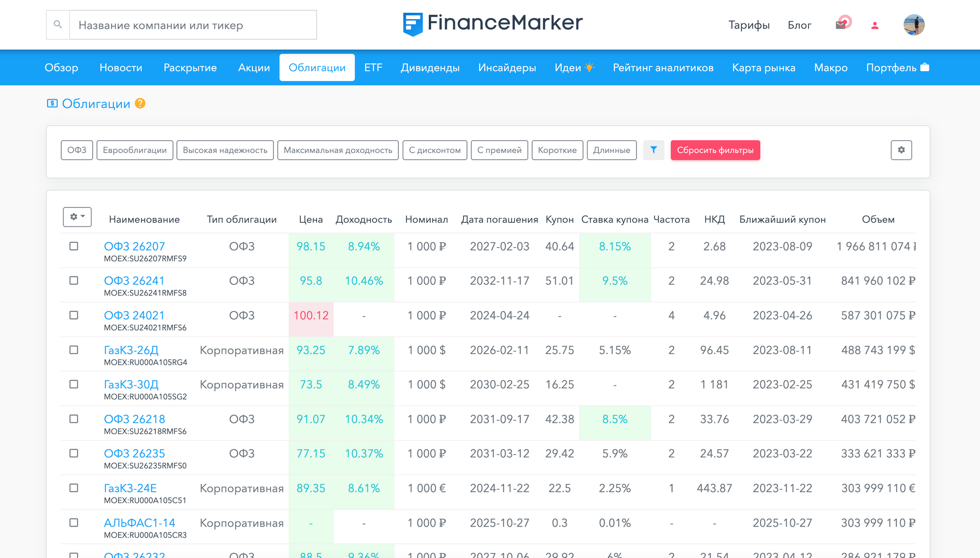The width and height of the screenshot is (980, 558).
Task: Open the user avatar photo
Action: click(914, 25)
